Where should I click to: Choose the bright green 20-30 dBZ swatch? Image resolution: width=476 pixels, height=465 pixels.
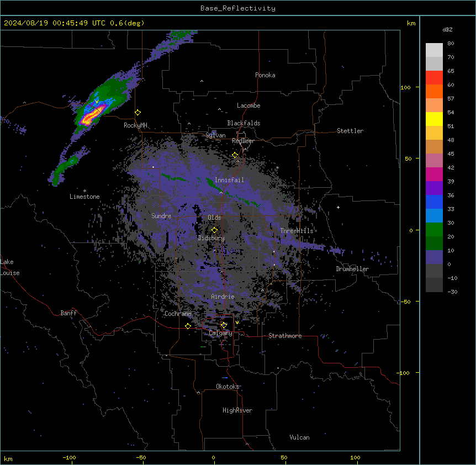coord(434,230)
